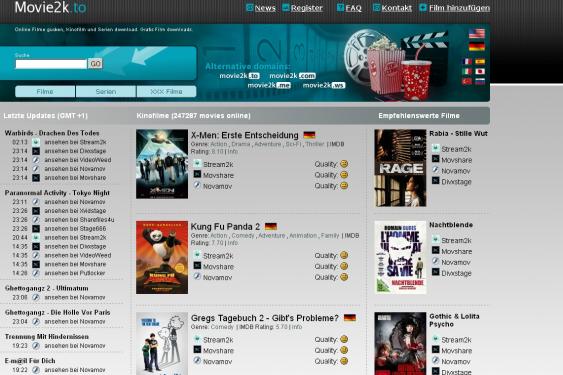
Task: Open Warbirds - Drachen Des Todes update
Action: 52,133
